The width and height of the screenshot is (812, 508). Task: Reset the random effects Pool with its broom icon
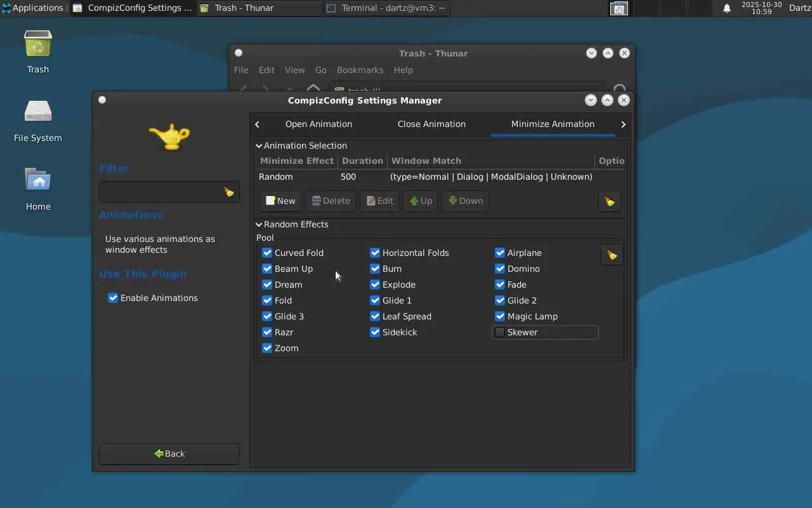tap(612, 255)
